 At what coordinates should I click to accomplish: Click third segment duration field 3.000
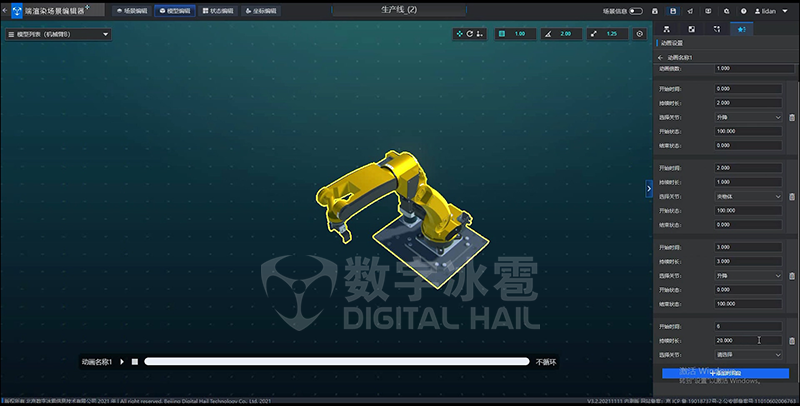click(x=747, y=262)
